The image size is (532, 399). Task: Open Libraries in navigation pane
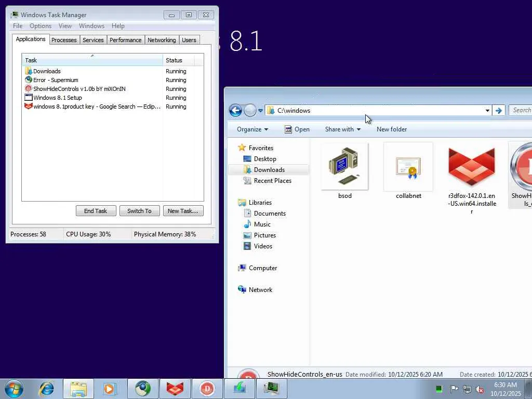tap(260, 203)
